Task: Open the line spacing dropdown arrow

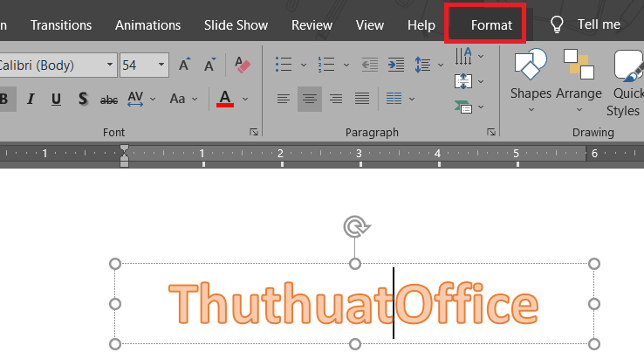Action: pos(441,65)
